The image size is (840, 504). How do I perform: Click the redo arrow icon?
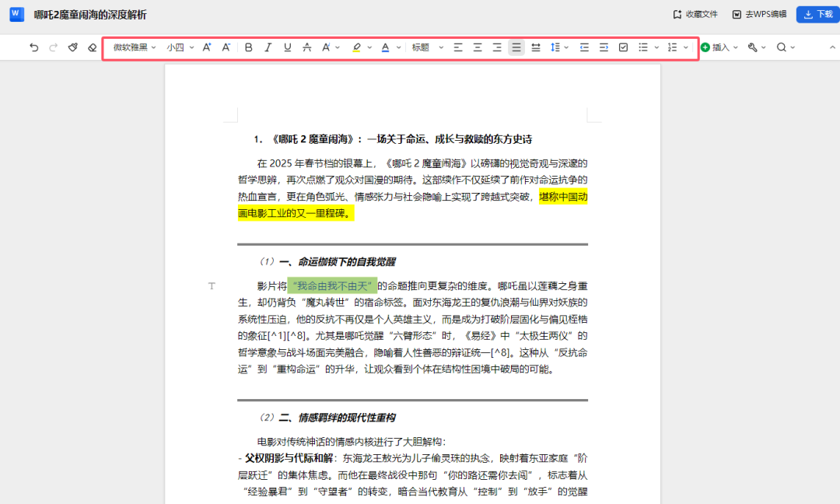[x=53, y=47]
